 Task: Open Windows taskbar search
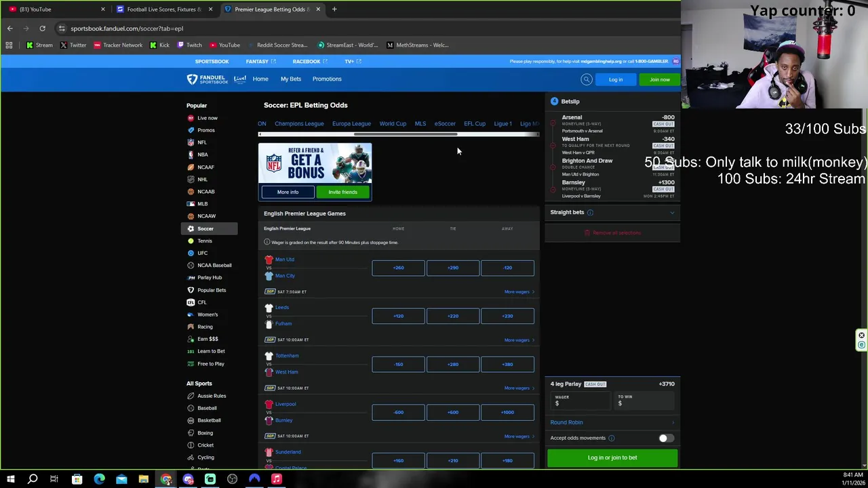[x=32, y=479]
